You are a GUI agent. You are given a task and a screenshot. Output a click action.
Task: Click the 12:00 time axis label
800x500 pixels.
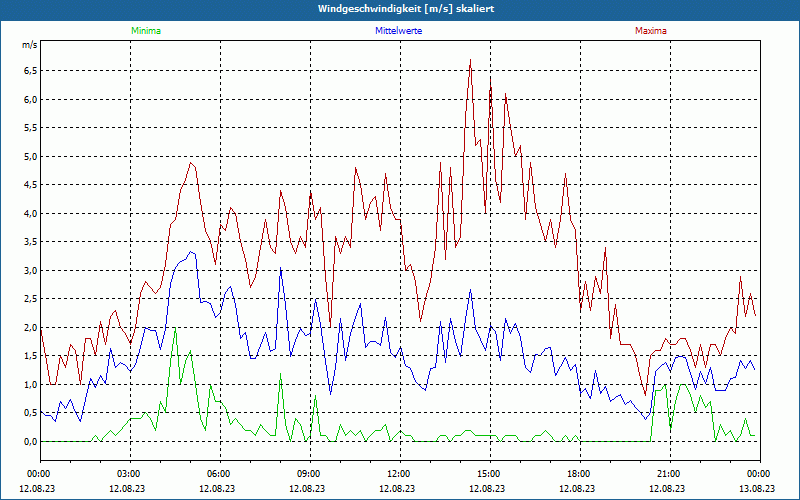click(401, 474)
